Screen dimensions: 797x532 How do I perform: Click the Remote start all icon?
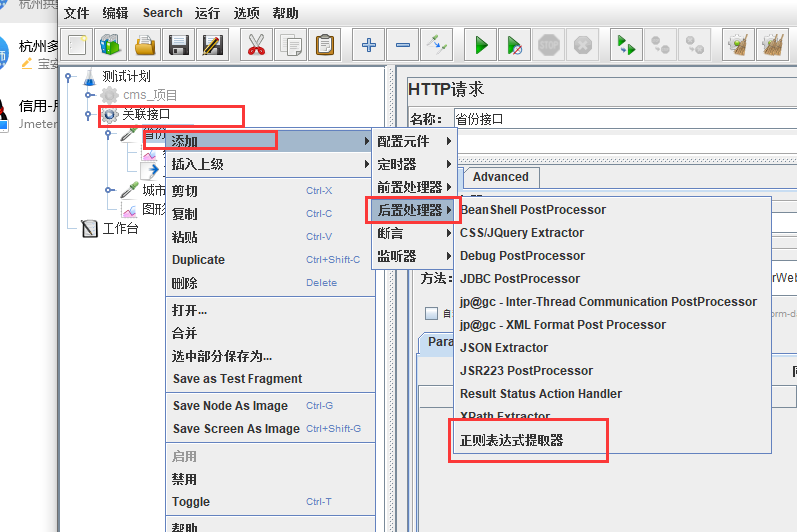click(x=626, y=45)
